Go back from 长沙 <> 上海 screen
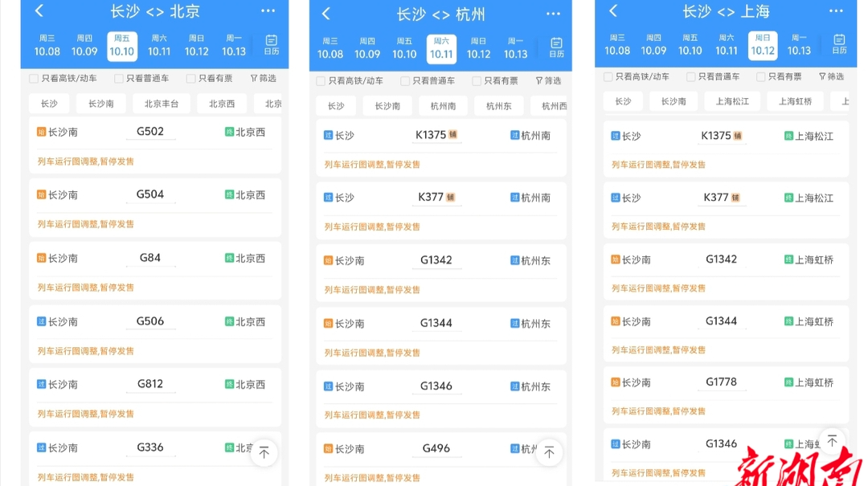Viewport: 868px width, 486px height. 613,11
